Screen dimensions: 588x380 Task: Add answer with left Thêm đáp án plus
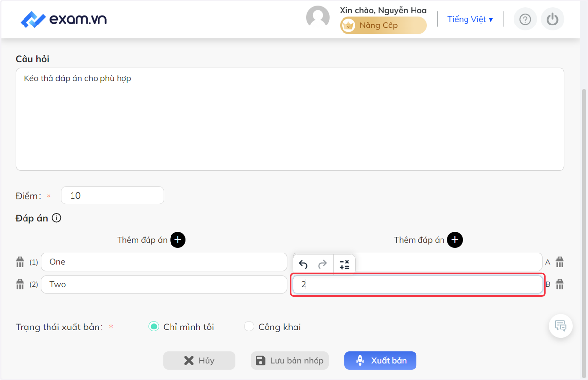[178, 240]
